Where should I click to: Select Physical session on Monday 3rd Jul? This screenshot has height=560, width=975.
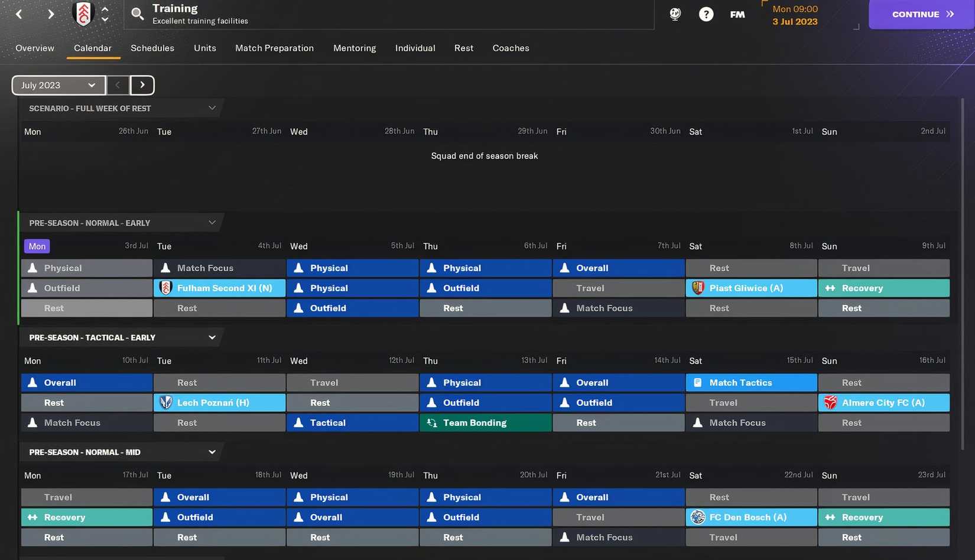pos(87,268)
